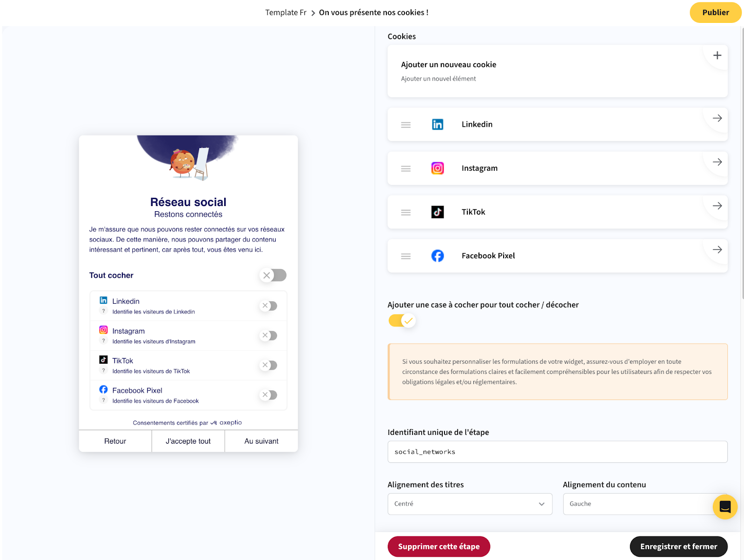Disable the check/uncheck all checkbox option toggle
Image resolution: width=744 pixels, height=560 pixels.
[402, 320]
